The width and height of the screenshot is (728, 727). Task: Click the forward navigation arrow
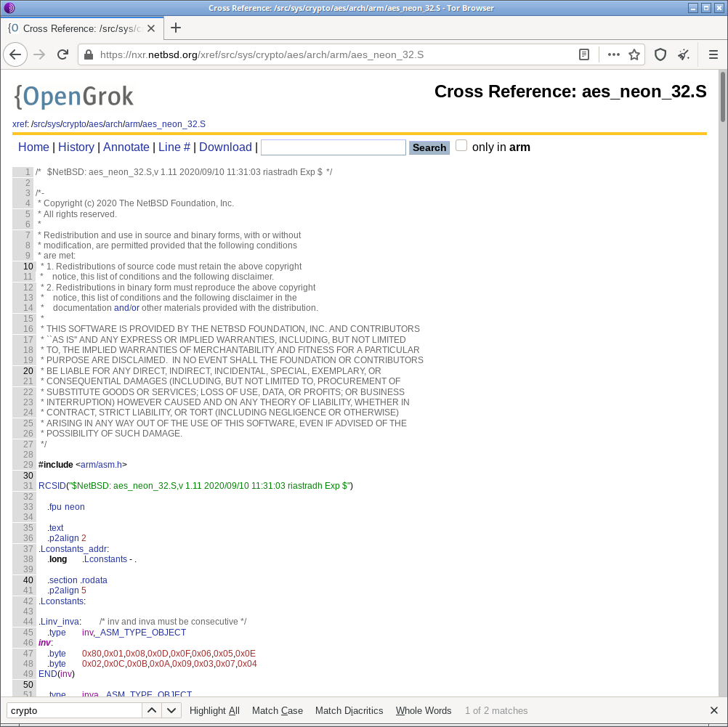pos(39,54)
